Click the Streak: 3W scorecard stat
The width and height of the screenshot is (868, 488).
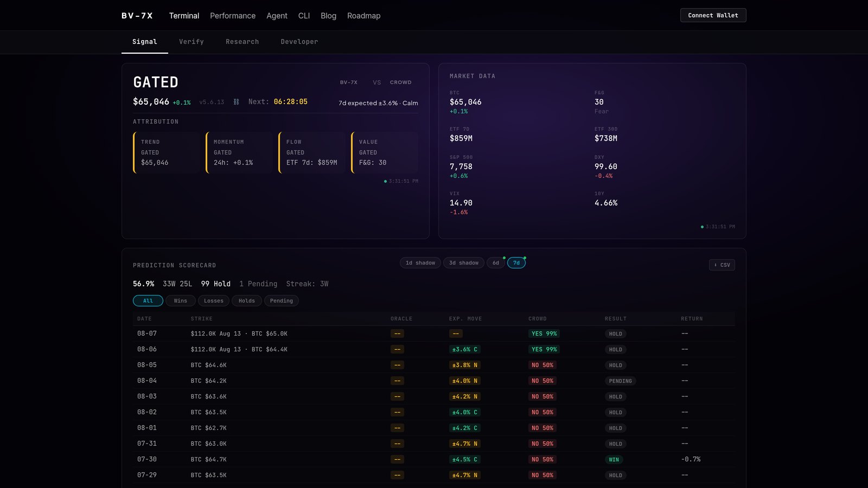pos(308,284)
